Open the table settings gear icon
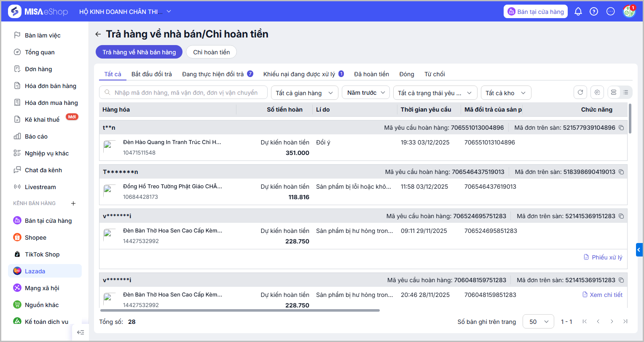This screenshot has width=644, height=342. point(597,93)
